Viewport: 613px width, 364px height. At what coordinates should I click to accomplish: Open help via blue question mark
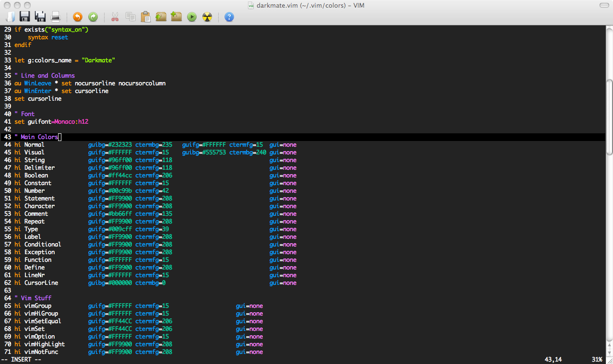229,17
